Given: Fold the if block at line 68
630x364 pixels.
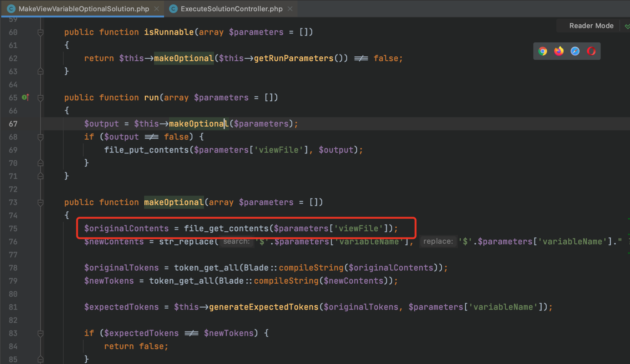Looking at the screenshot, I should click(x=40, y=137).
